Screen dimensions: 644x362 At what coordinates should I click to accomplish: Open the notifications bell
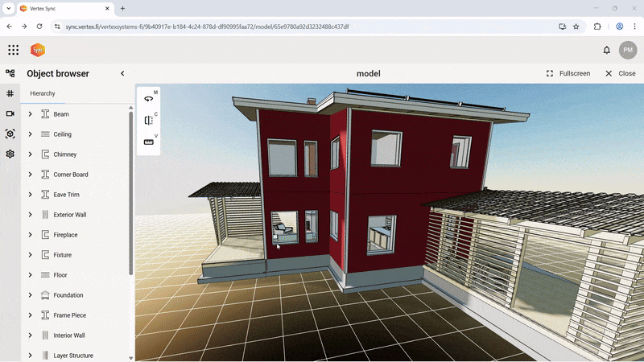(607, 50)
